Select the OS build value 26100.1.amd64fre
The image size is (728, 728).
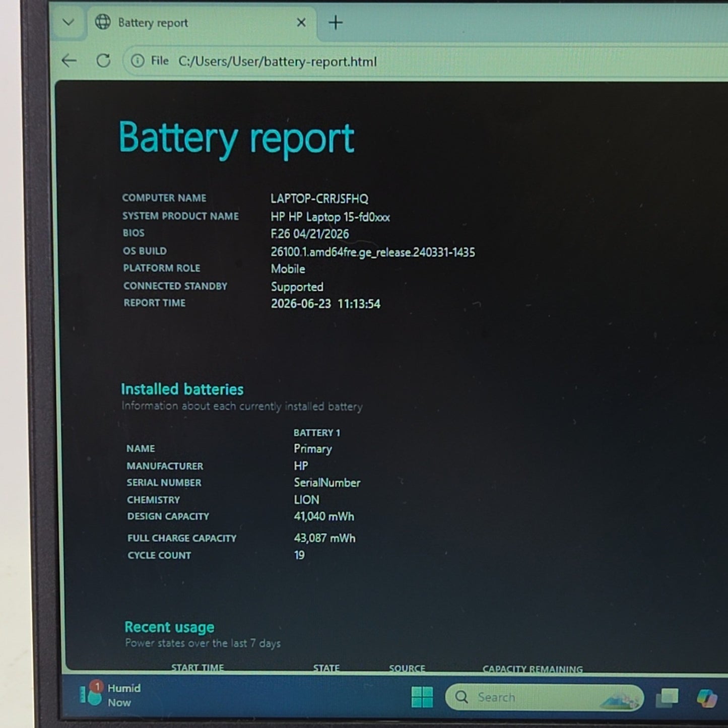click(x=373, y=252)
